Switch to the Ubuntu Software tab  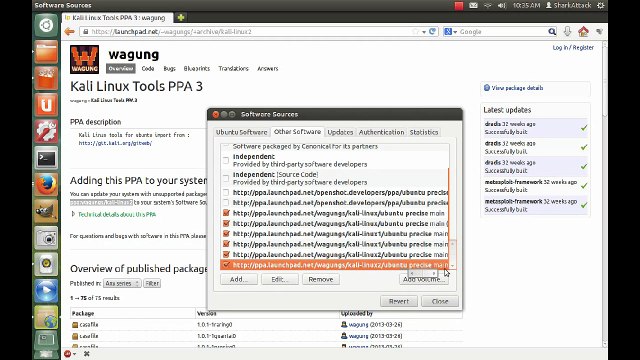[x=241, y=132]
